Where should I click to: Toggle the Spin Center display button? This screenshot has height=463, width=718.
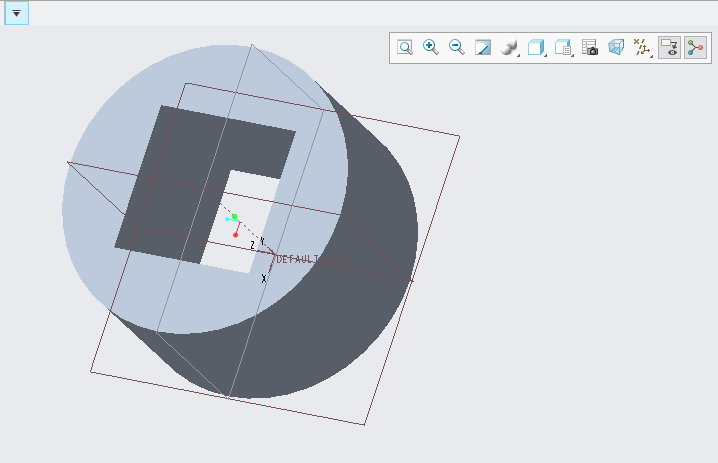(x=695, y=47)
